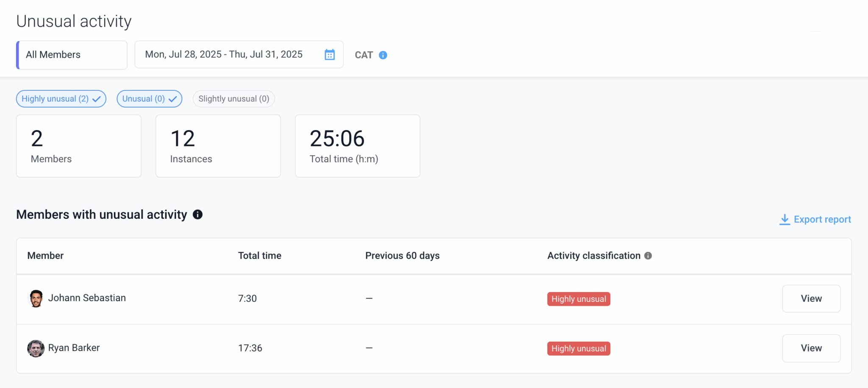Click the calendar icon in the date field
Screen dimensions: 868x388
tap(329, 54)
